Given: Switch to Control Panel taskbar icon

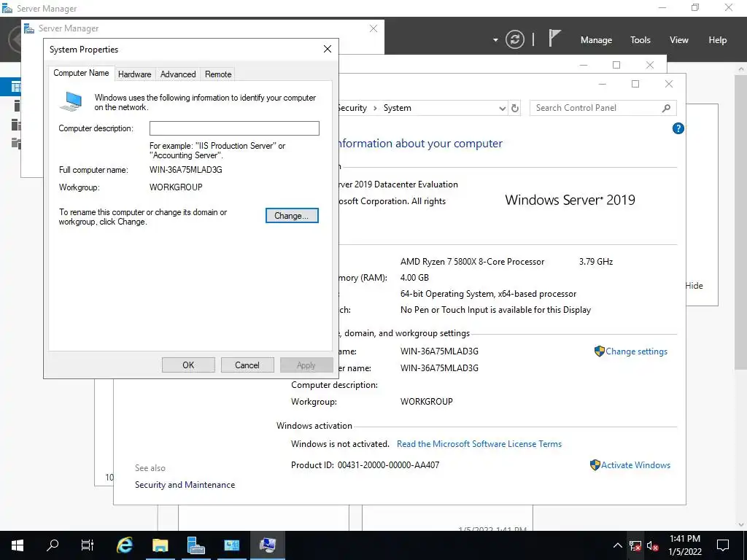Looking at the screenshot, I should 231,545.
